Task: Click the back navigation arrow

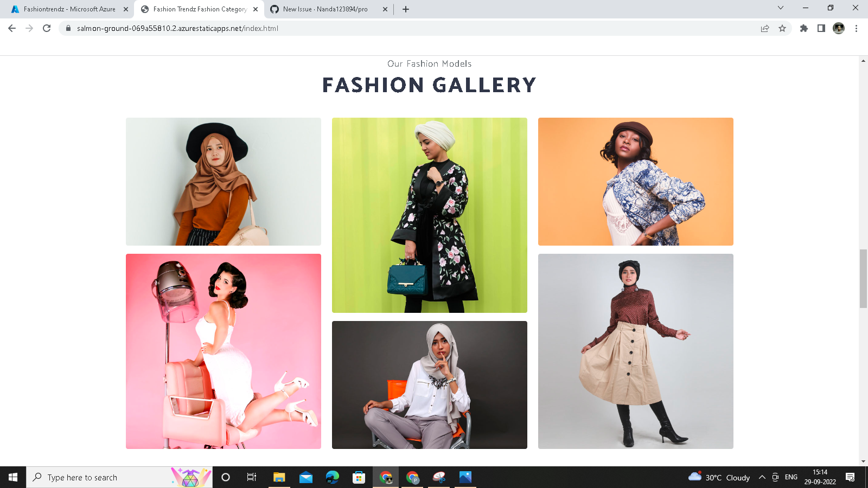Action: pos(11,28)
